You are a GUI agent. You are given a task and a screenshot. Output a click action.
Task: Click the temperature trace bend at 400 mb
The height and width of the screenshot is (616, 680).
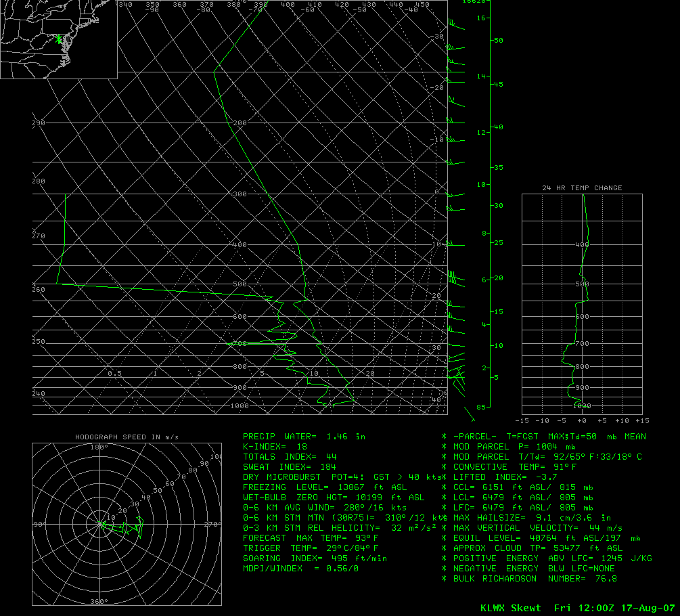296,242
